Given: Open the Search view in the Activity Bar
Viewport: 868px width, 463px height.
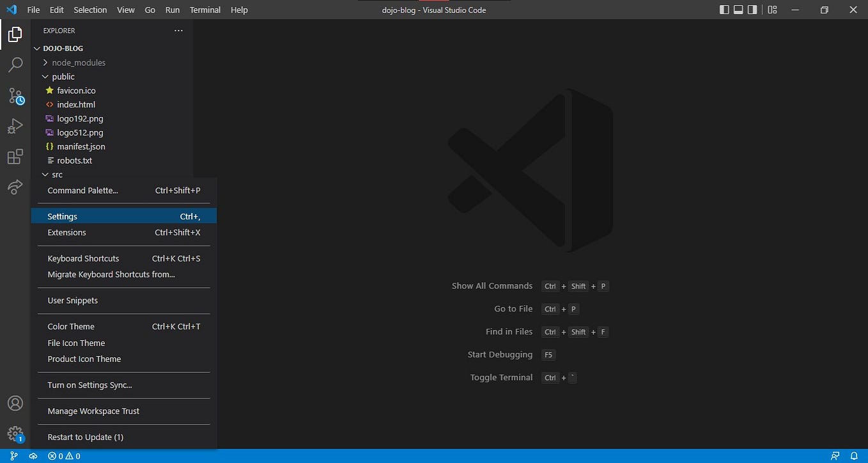Looking at the screenshot, I should click(15, 65).
